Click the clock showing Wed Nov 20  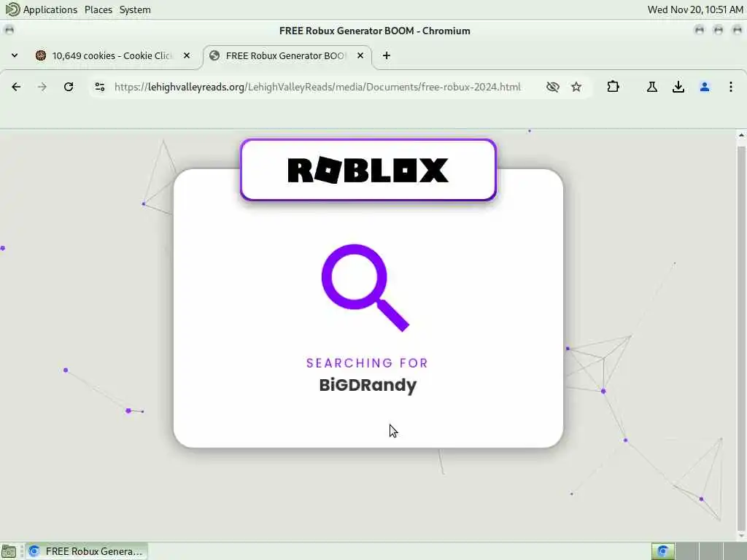click(695, 9)
